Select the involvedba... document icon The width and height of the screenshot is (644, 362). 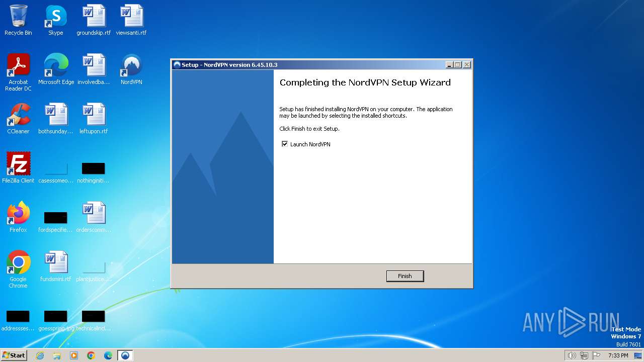coord(94,69)
